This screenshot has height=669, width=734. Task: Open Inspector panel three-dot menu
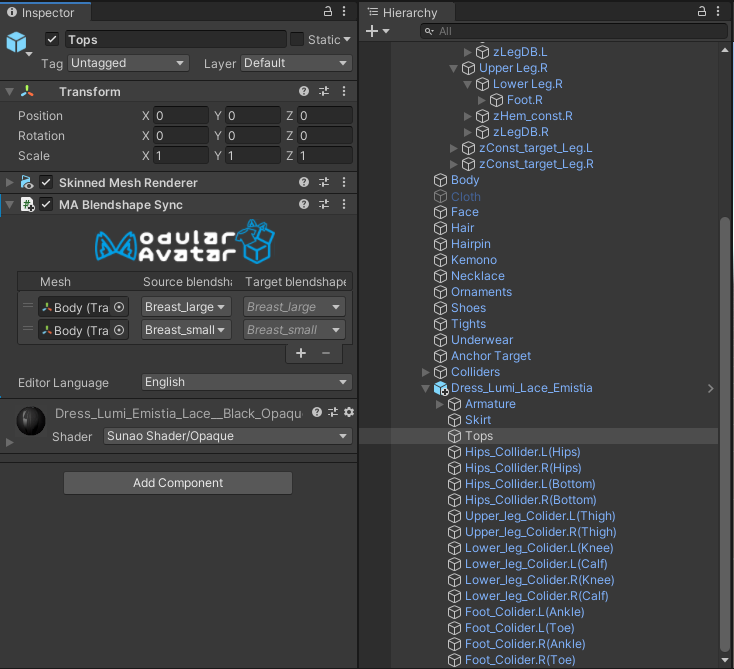point(344,11)
